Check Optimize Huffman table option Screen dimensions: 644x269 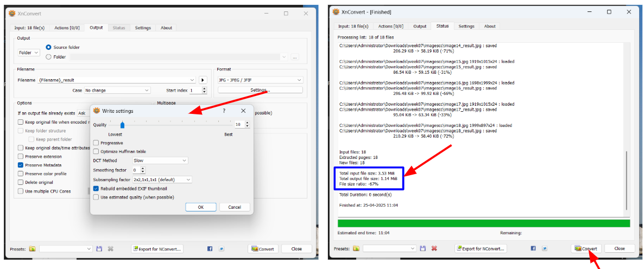[96, 152]
